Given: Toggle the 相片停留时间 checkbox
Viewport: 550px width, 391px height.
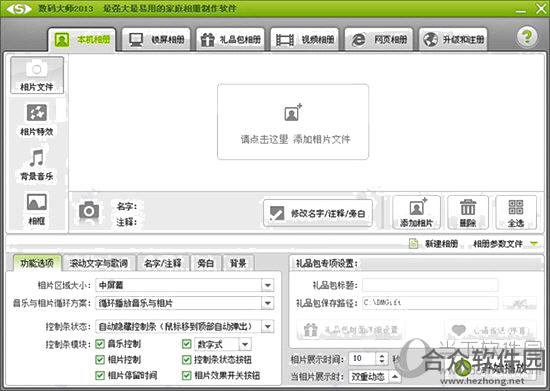Looking at the screenshot, I should click(x=100, y=375).
